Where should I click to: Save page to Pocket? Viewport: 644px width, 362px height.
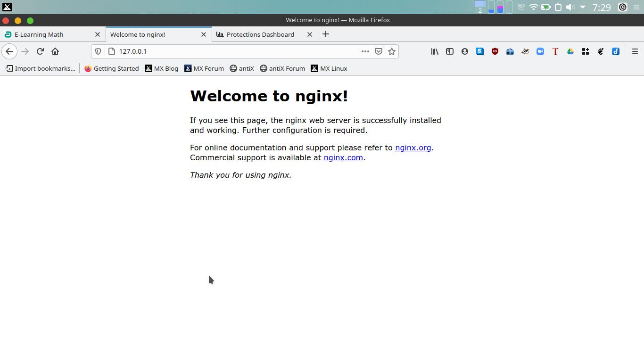click(x=378, y=51)
